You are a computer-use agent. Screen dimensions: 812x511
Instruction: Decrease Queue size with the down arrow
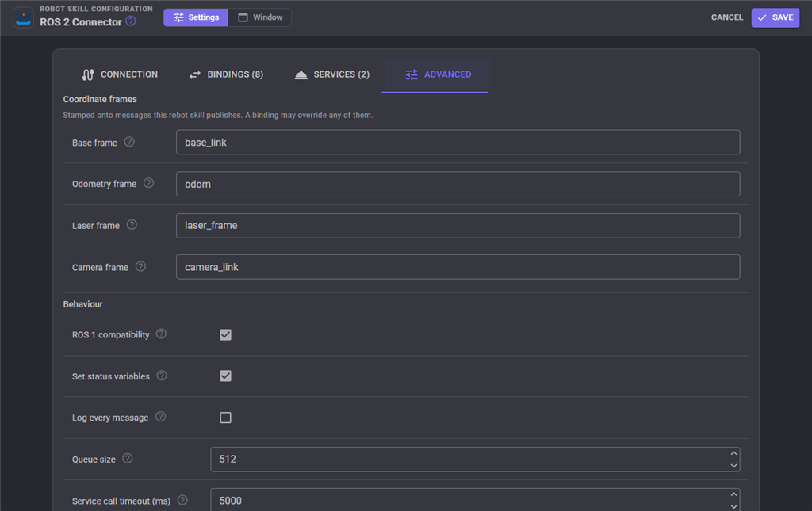[x=733, y=466]
